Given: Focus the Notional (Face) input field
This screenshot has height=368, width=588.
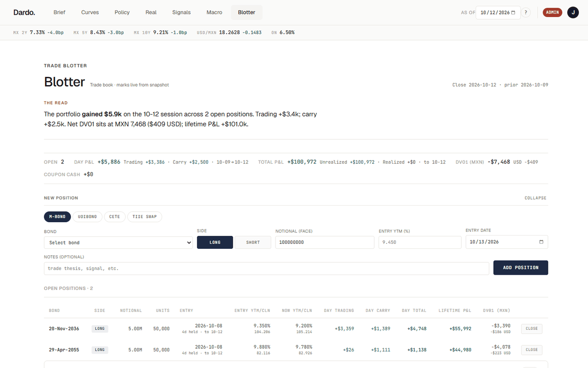Looking at the screenshot, I should coord(325,242).
